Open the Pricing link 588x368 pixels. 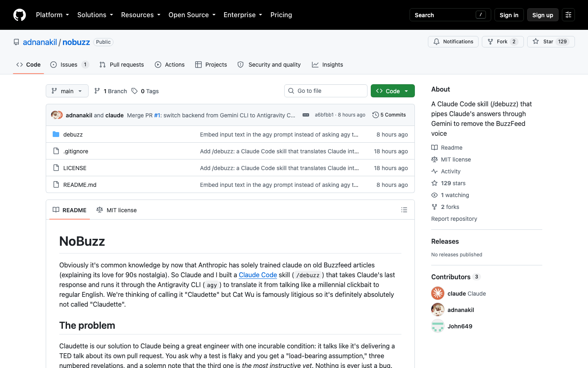281,15
